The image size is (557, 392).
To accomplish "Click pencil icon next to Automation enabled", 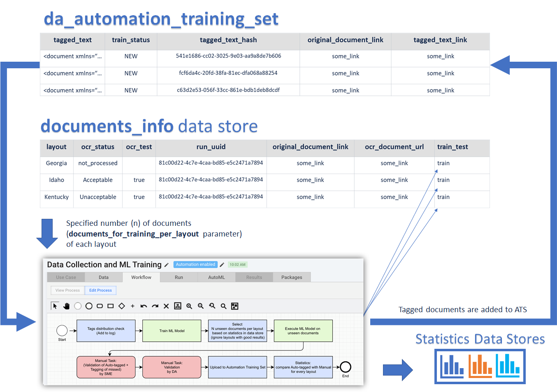I will coord(222,264).
